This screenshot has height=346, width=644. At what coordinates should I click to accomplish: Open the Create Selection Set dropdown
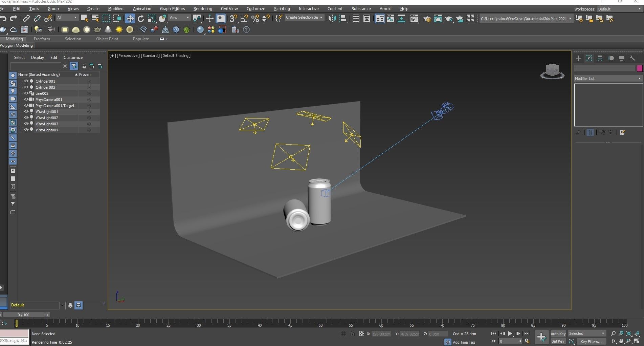(x=304, y=17)
